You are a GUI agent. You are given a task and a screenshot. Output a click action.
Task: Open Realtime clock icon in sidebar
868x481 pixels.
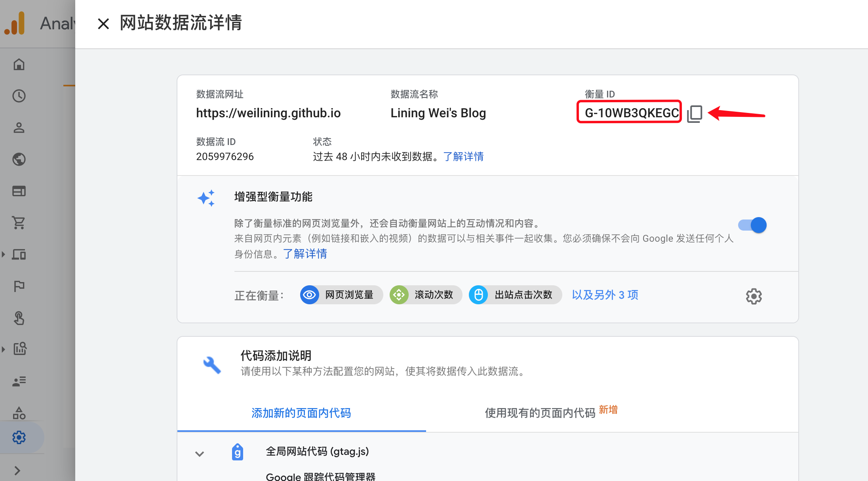[19, 96]
